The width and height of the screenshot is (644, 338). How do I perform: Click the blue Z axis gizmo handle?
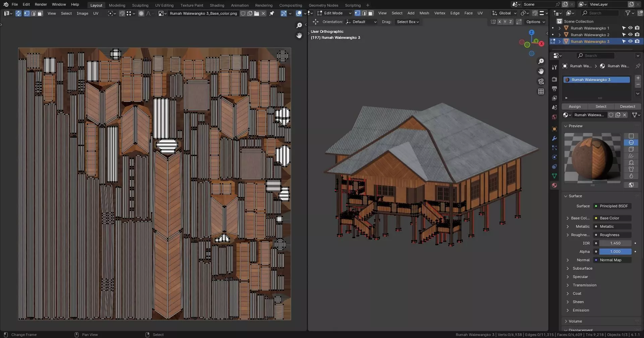(531, 32)
